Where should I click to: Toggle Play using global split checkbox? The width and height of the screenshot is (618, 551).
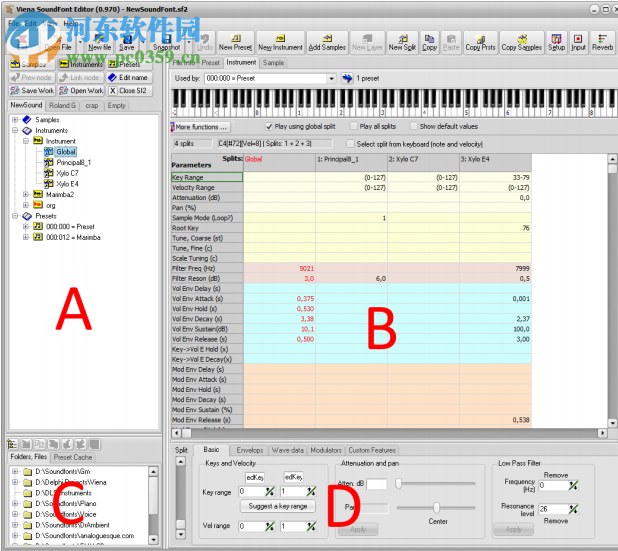(x=269, y=127)
